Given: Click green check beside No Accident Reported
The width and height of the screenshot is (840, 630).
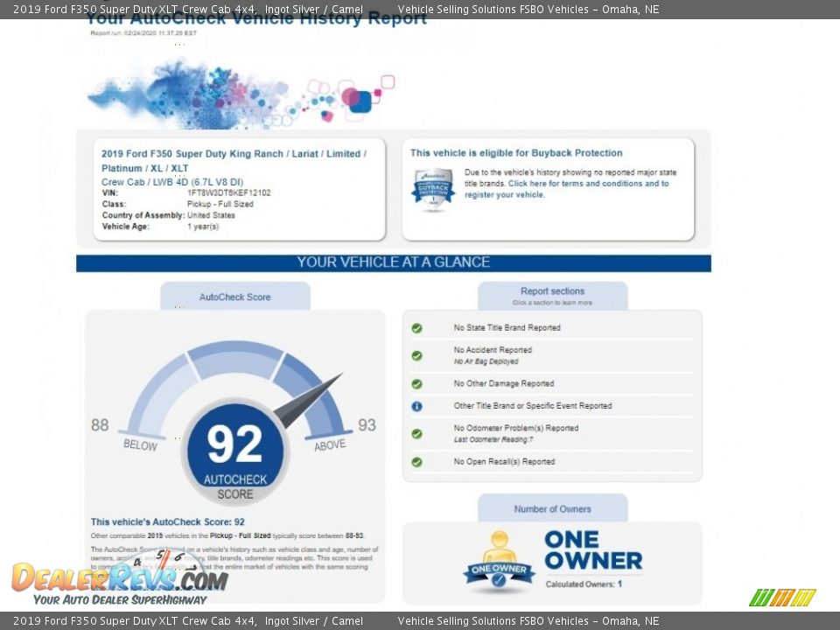Looking at the screenshot, I should (416, 355).
